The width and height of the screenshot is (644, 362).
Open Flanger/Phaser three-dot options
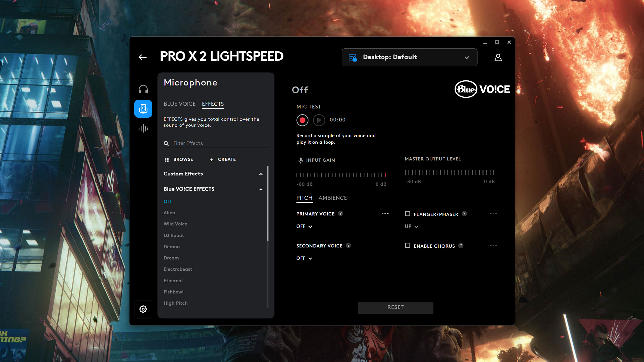tap(493, 214)
